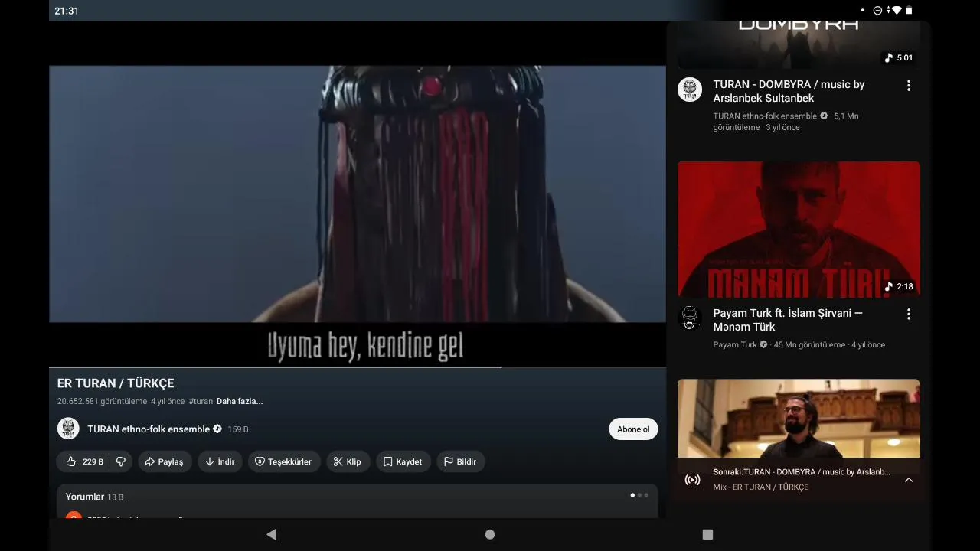Open options menu for Mənəm Türk video
Viewport: 980px width, 551px height.
pos(909,315)
